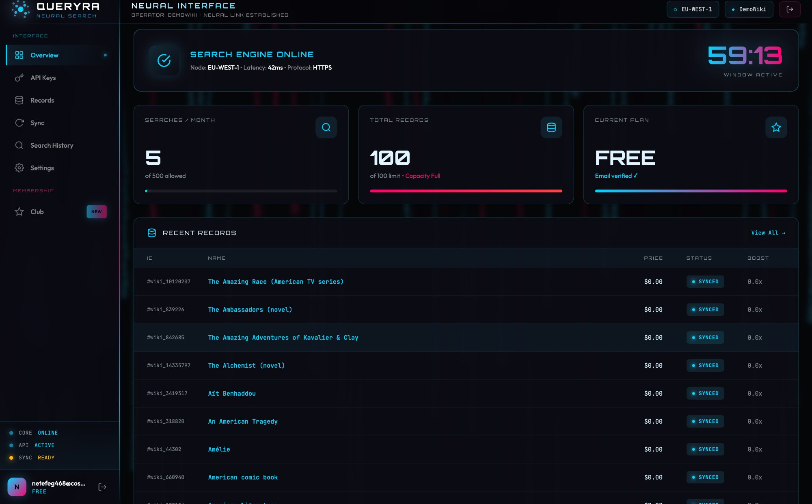This screenshot has width=812, height=504.
Task: Click the DemoWiki operator button
Action: [x=749, y=9]
